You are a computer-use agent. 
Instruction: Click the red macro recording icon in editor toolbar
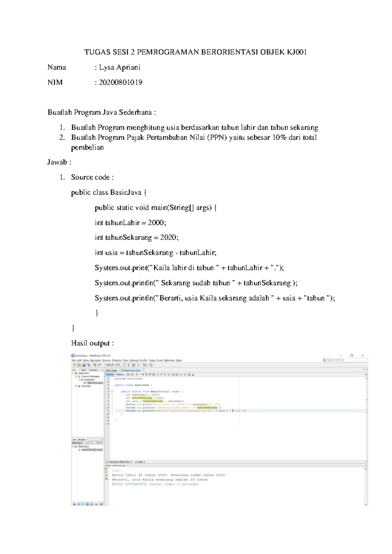click(181, 375)
